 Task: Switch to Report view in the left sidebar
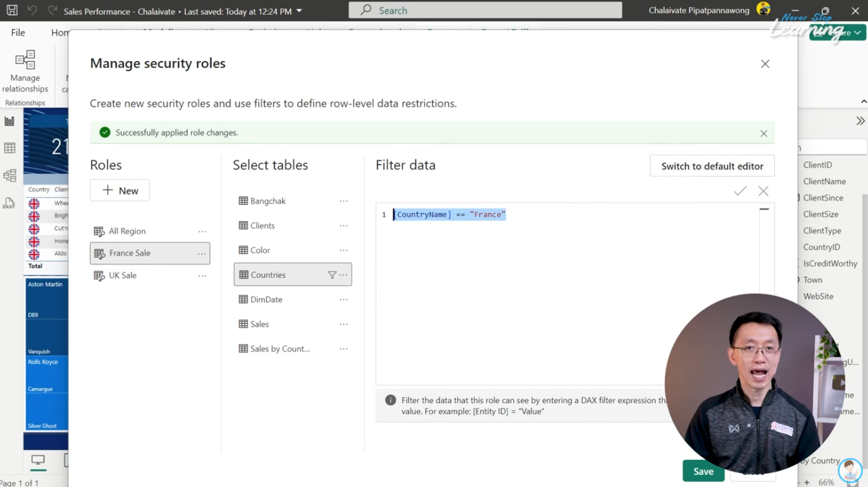[9, 120]
